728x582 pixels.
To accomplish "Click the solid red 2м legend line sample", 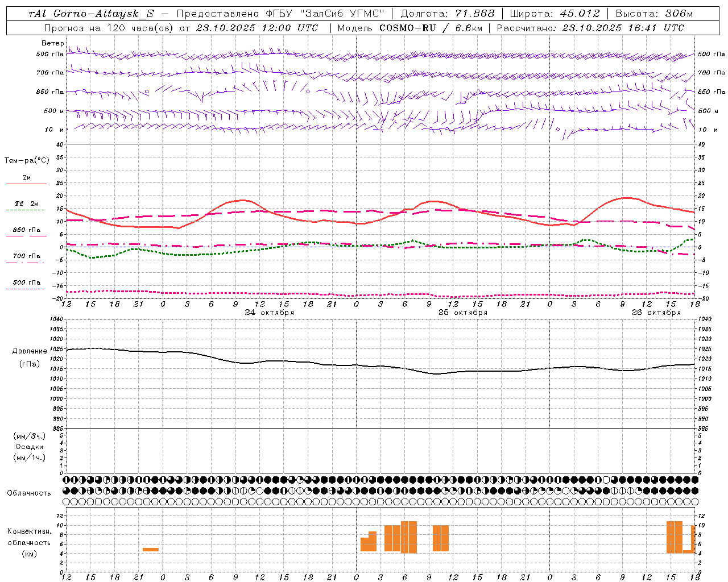I will tap(26, 184).
